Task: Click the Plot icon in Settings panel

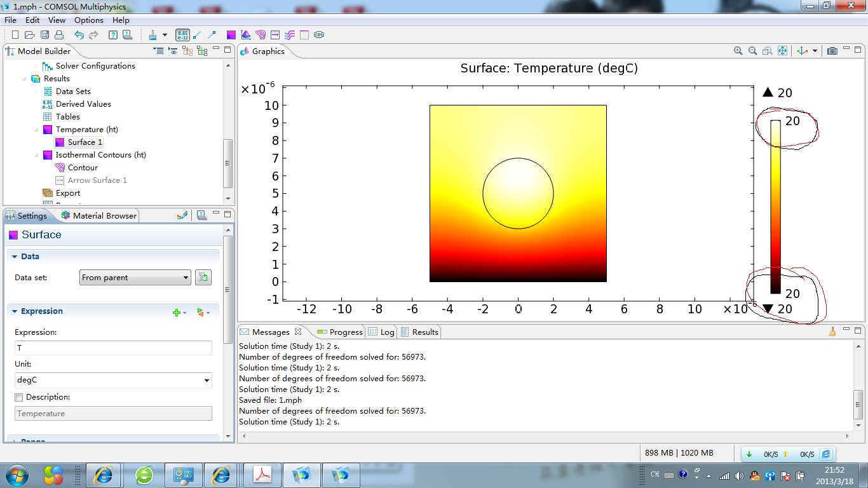Action: [x=182, y=215]
